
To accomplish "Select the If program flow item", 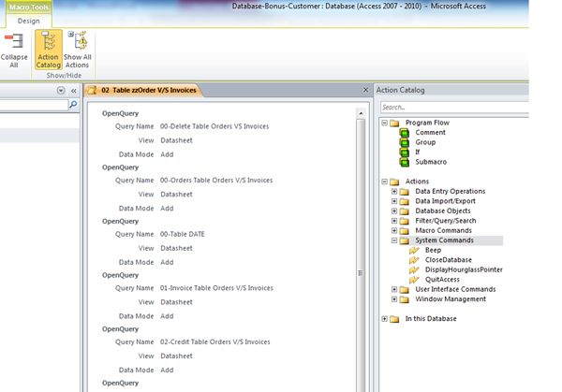I will tap(417, 152).
